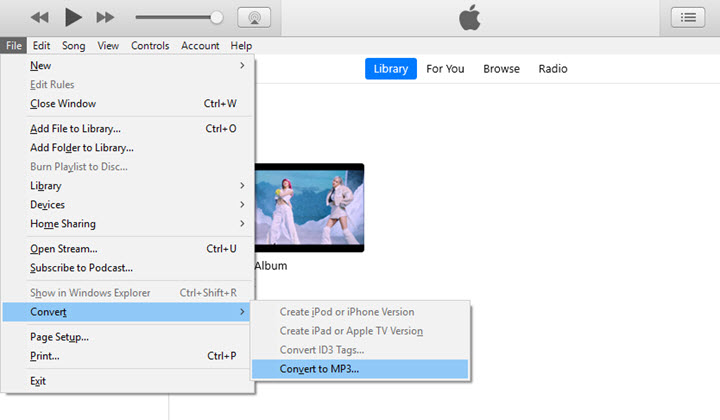Viewport: 720px width, 420px height.
Task: Switch to the Radio tab
Action: click(x=553, y=69)
